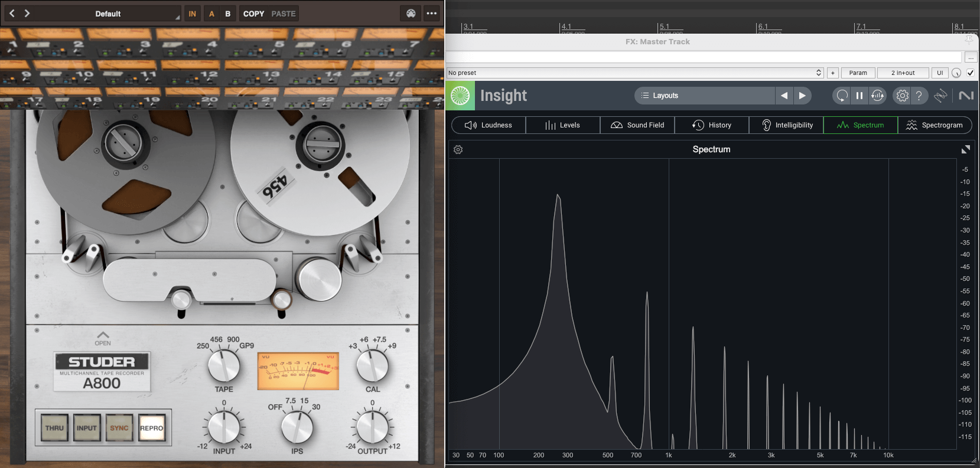Expand the Spectrum panel to full size
The width and height of the screenshot is (980, 468).
coord(965,150)
